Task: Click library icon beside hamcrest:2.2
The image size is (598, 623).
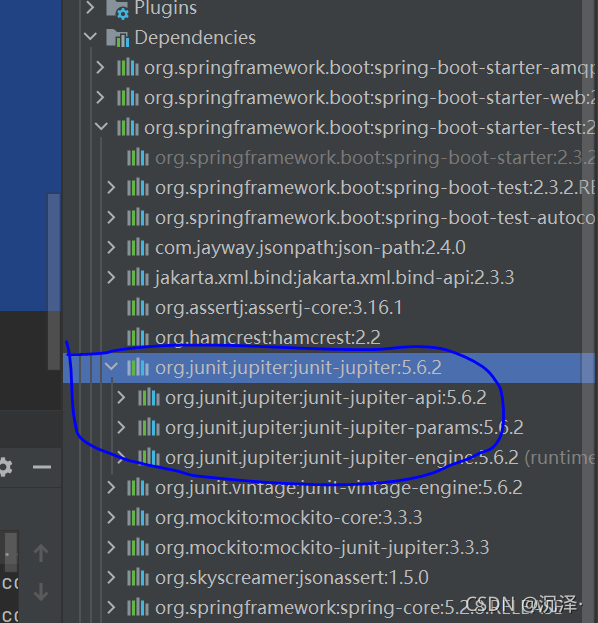Action: pos(138,337)
